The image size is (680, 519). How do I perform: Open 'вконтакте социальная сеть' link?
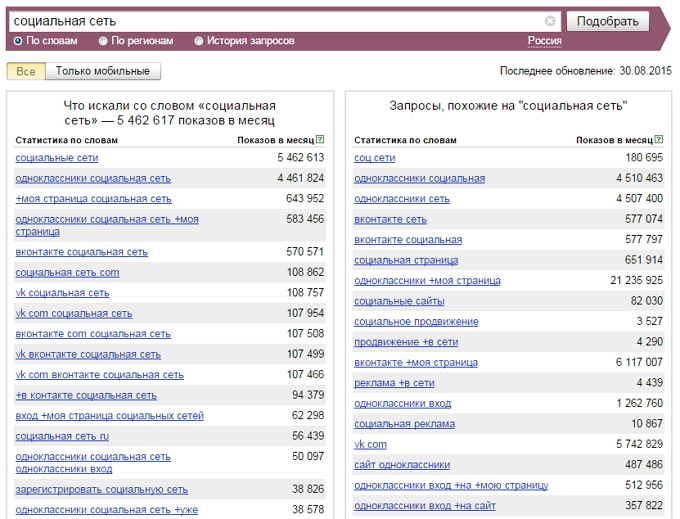(82, 252)
